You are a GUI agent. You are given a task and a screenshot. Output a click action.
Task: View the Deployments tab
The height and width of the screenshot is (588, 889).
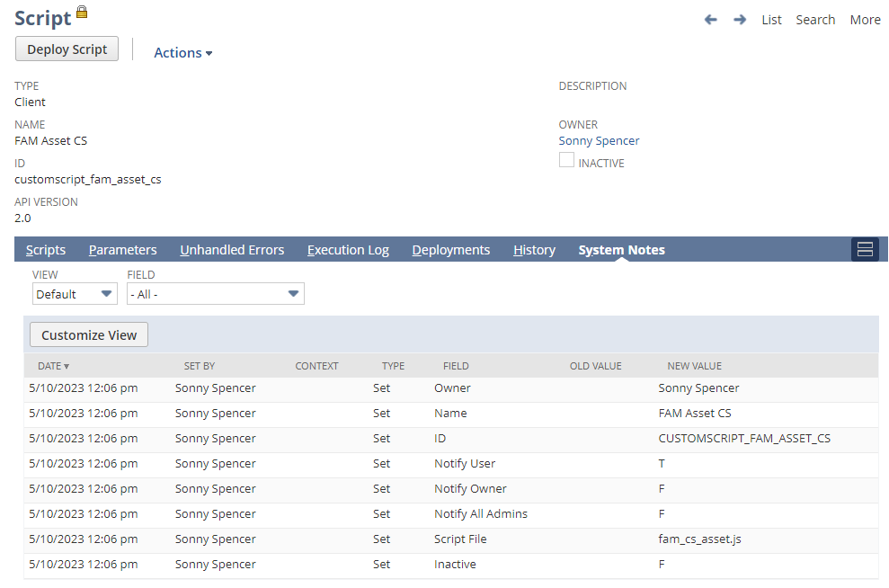(x=450, y=249)
